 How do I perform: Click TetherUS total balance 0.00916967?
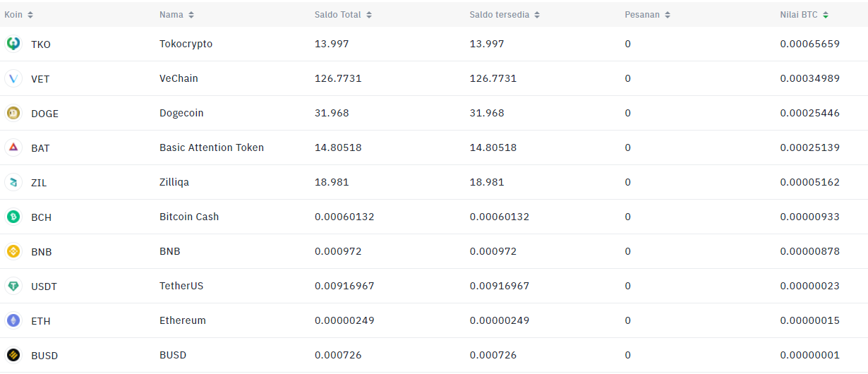[344, 286]
